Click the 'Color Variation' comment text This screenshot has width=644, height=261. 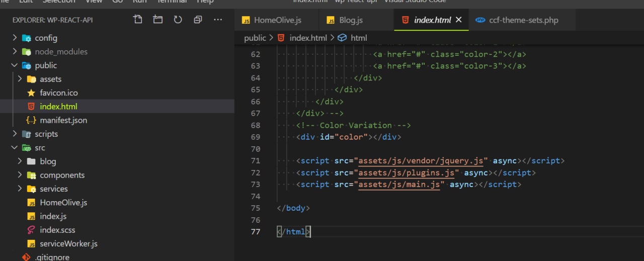click(x=356, y=125)
